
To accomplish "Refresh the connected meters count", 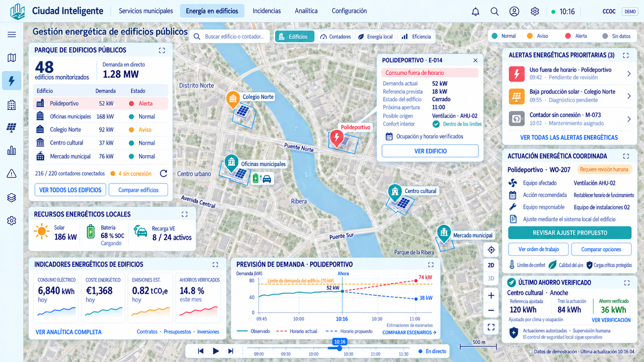I will coord(164,173).
